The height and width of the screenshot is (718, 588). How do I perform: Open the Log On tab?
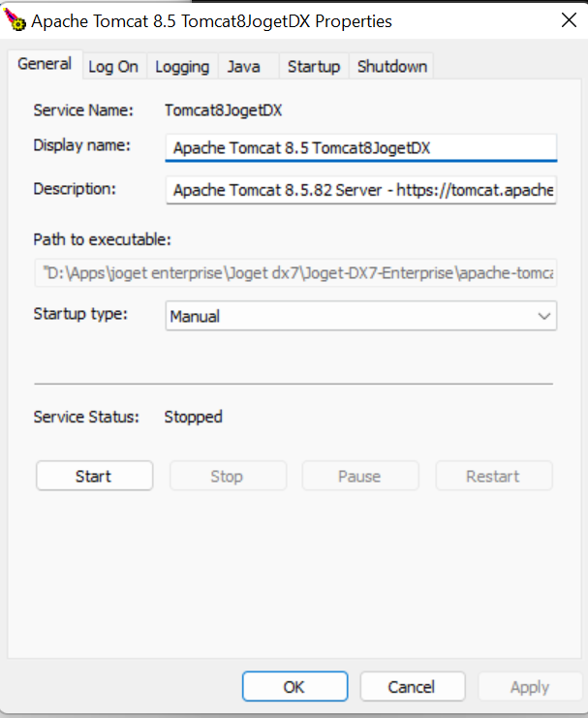pyautogui.click(x=113, y=66)
